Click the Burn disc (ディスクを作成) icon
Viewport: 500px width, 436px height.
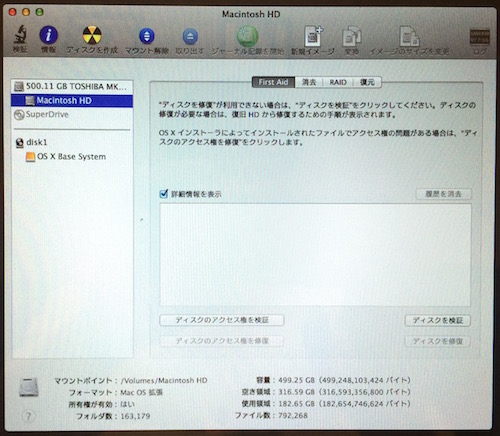(92, 35)
